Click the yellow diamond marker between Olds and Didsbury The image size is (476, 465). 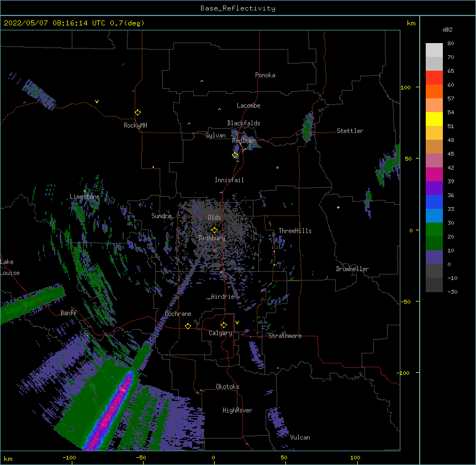(214, 230)
